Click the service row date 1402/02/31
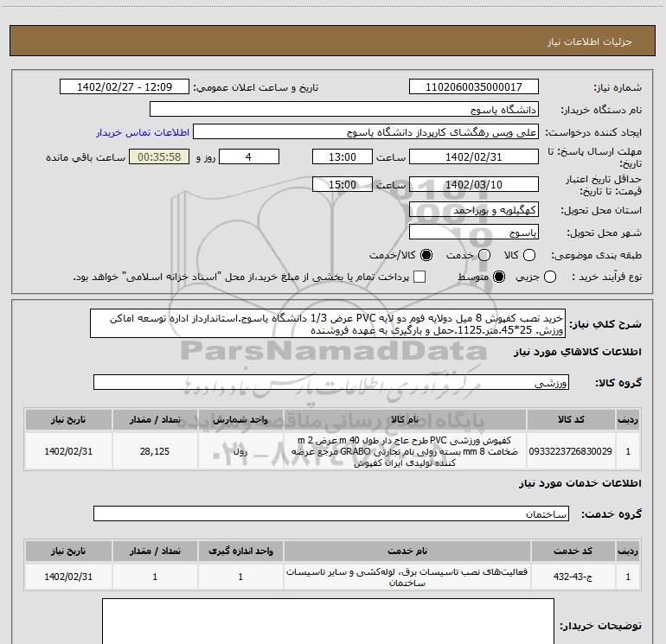The image size is (666, 644). 68,577
